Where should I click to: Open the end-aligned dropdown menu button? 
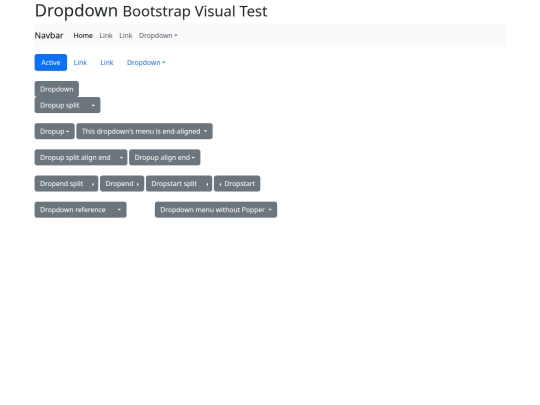(x=144, y=131)
